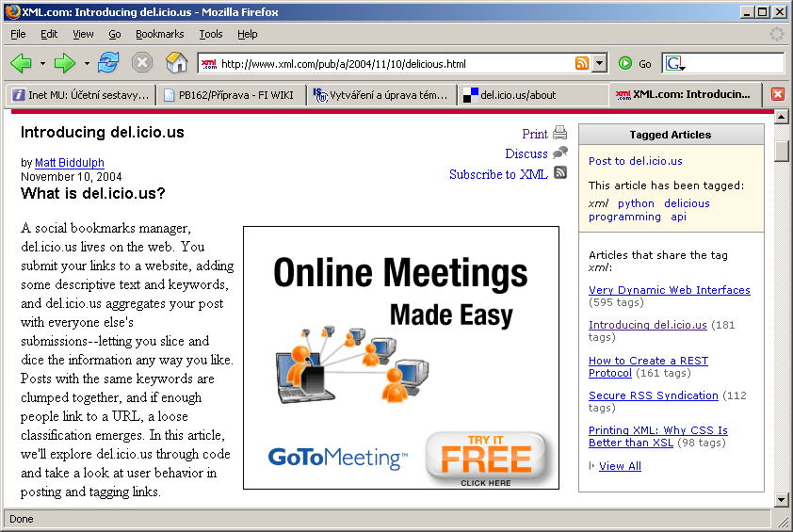Click the printer icon next to Print
This screenshot has height=532, width=793.
[x=559, y=133]
